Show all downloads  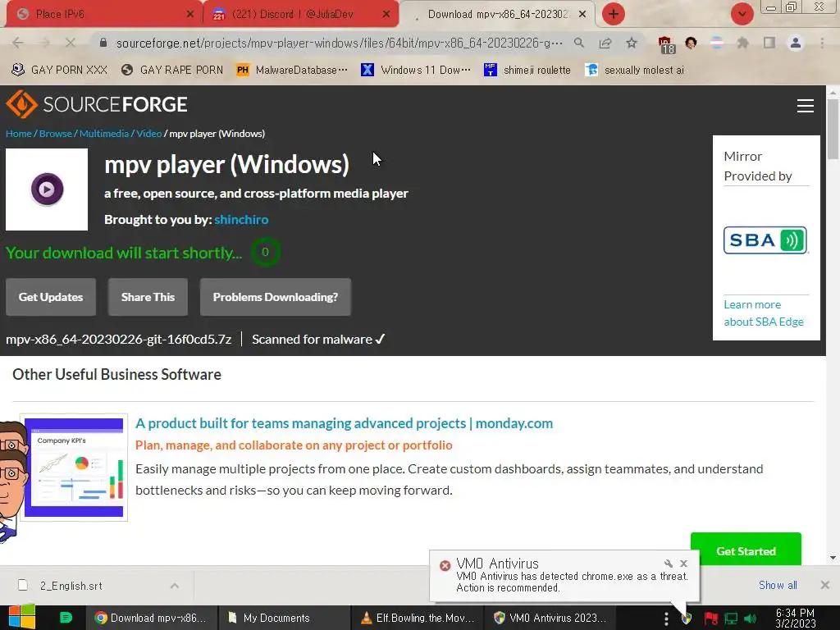(778, 585)
